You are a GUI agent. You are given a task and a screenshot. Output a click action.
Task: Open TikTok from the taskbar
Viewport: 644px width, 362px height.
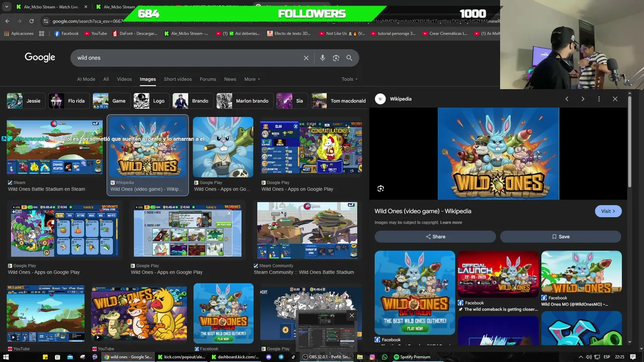(x=293, y=357)
